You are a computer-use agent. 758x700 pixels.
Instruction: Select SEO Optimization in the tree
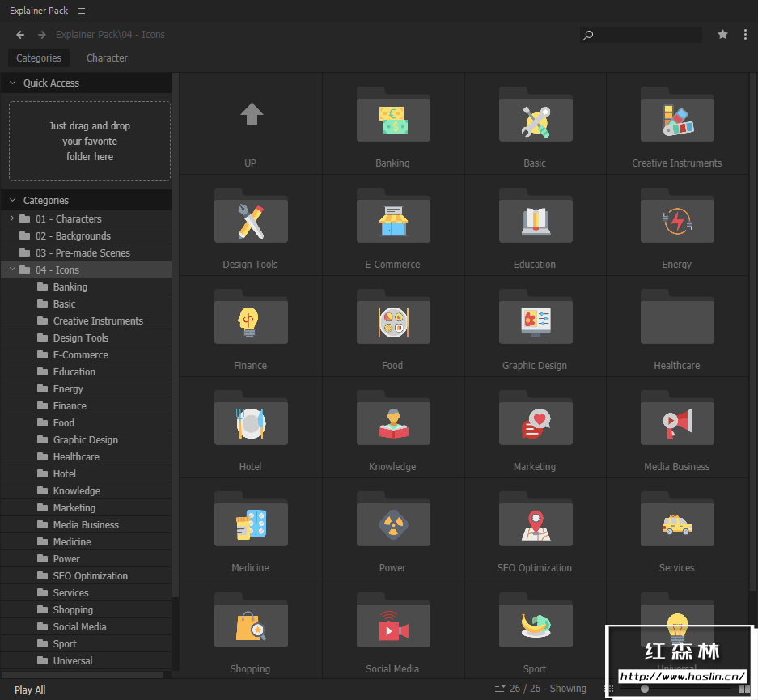[86, 575]
